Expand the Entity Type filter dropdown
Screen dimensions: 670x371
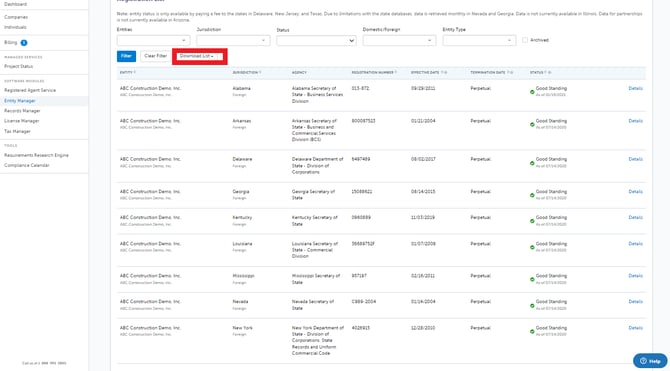(x=479, y=41)
